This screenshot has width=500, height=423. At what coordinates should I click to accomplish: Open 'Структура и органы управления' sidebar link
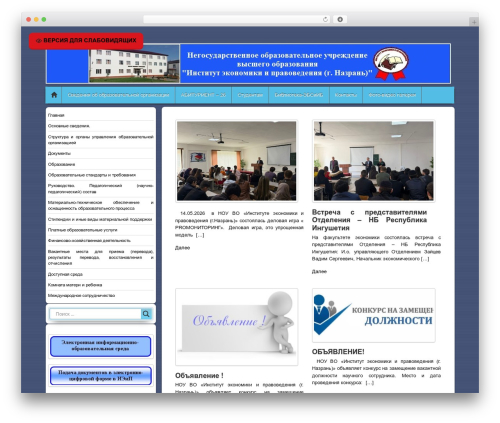[x=101, y=140]
